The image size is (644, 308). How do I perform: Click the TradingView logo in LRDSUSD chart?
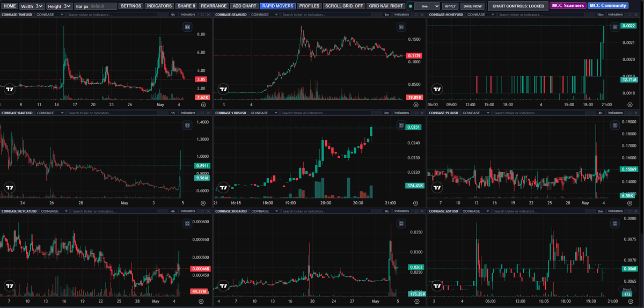(x=224, y=188)
